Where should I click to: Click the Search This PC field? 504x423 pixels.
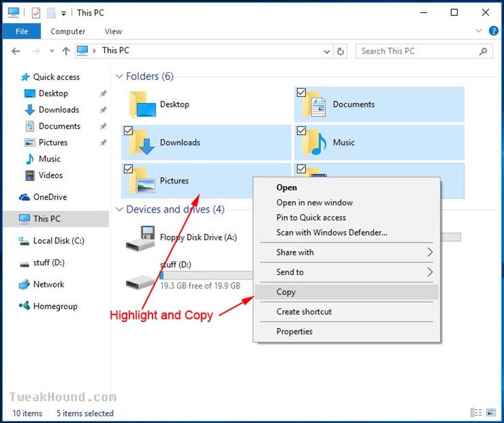tap(424, 51)
